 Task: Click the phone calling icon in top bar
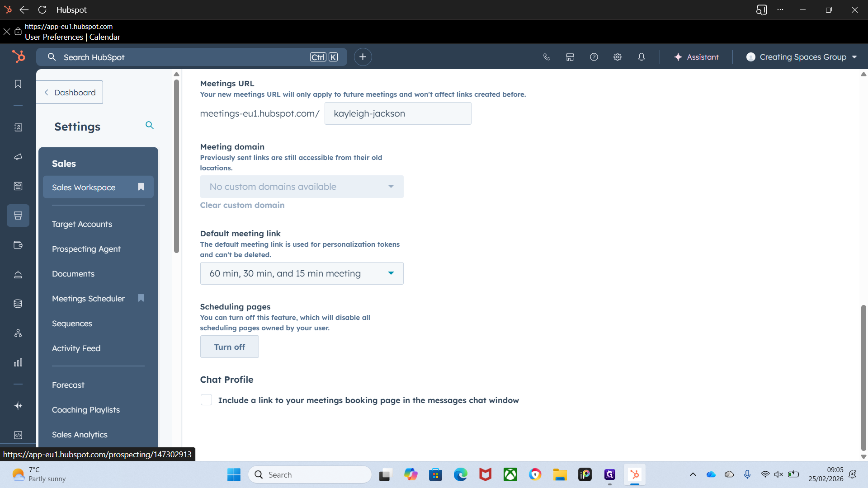[547, 57]
